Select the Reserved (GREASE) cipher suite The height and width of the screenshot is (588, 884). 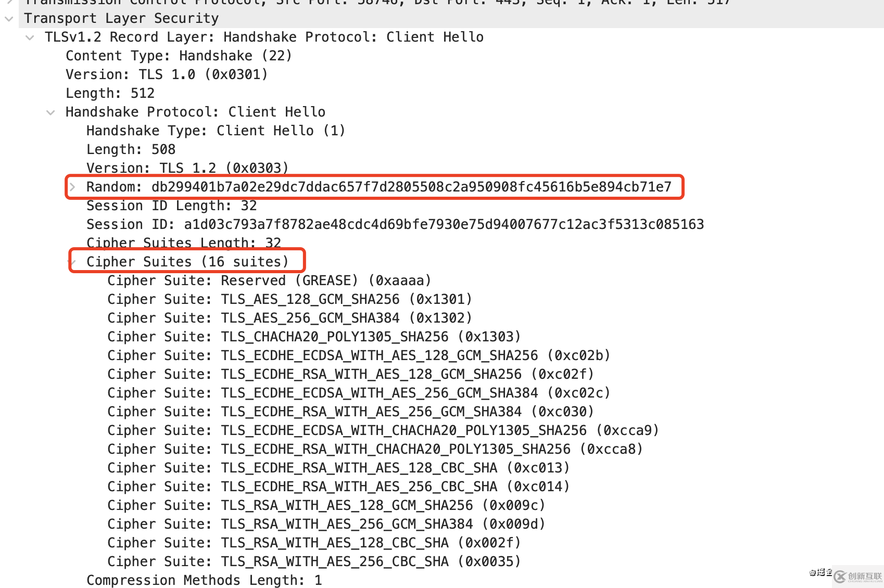point(269,280)
